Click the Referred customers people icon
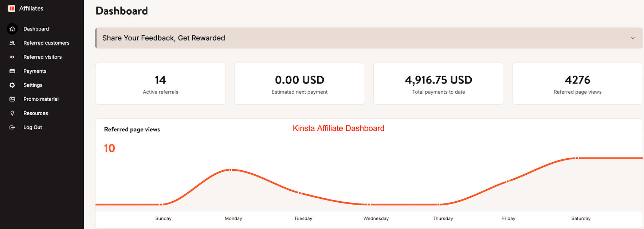The image size is (644, 229). [12, 43]
